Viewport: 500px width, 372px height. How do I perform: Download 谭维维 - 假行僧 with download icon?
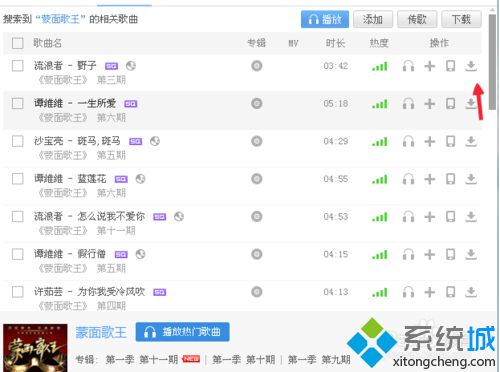[x=471, y=254]
